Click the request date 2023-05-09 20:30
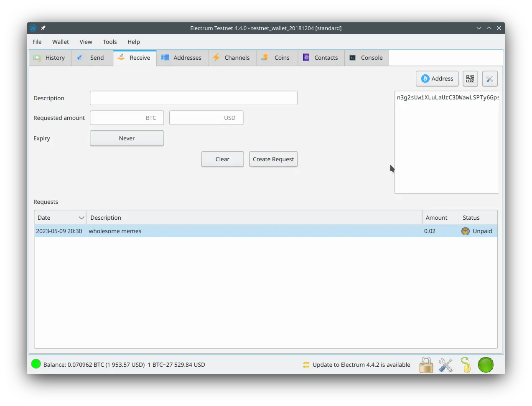This screenshot has width=532, height=406. pos(59,231)
